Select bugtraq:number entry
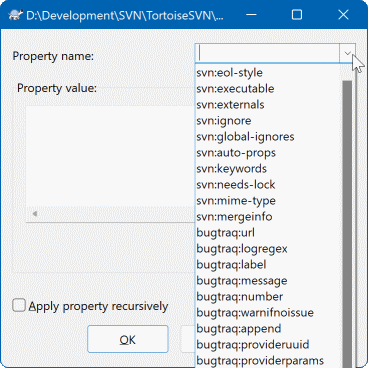 point(269,297)
